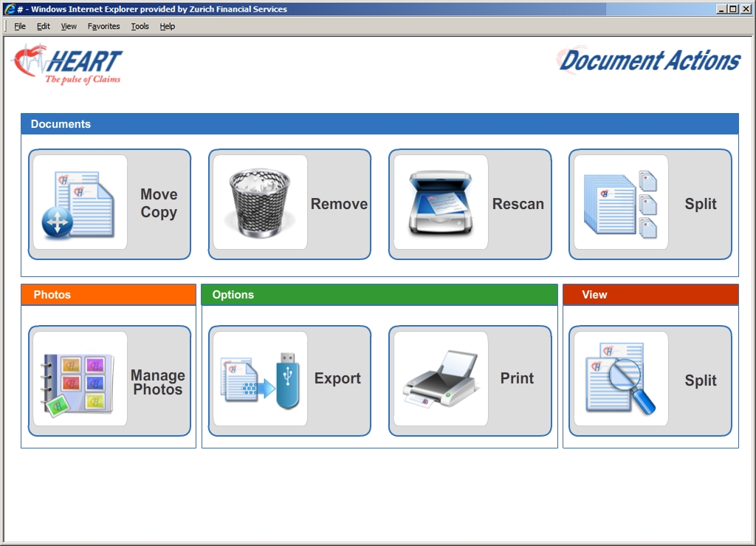Click the Move Copy documents icon
The height and width of the screenshot is (546, 756).
(80, 202)
